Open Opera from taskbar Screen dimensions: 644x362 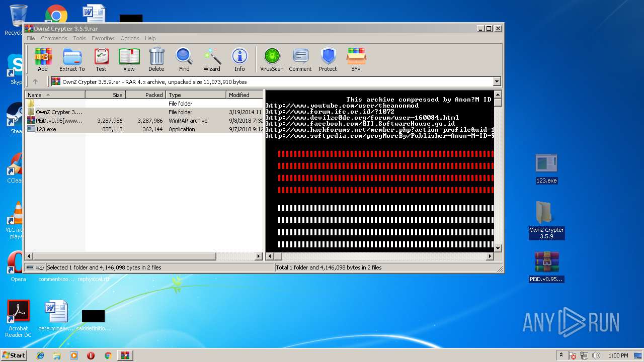[x=91, y=355]
